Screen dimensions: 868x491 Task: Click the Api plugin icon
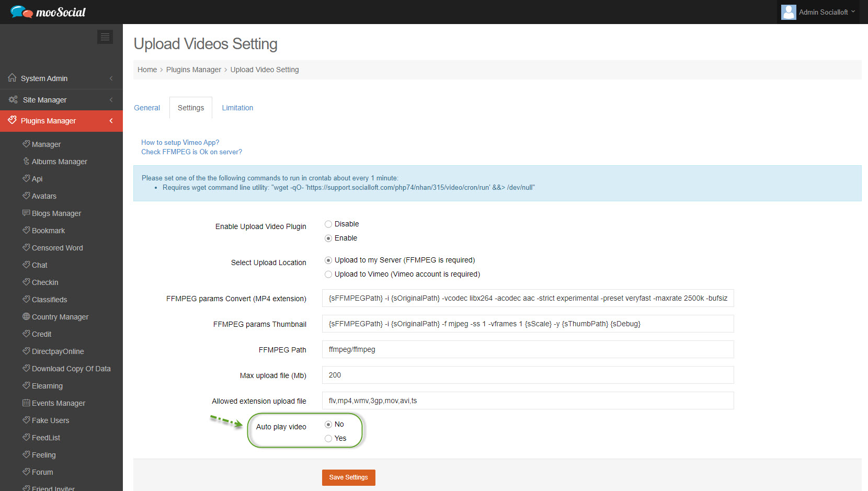[26, 178]
